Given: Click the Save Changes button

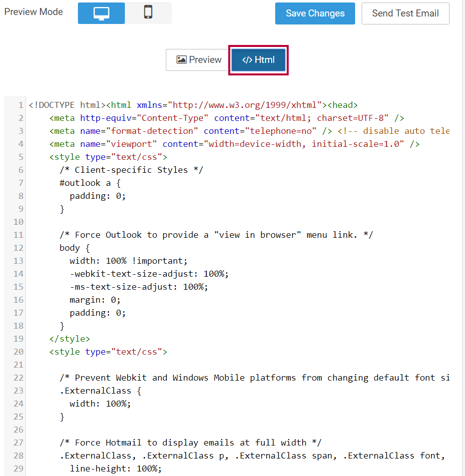Looking at the screenshot, I should (x=315, y=13).
